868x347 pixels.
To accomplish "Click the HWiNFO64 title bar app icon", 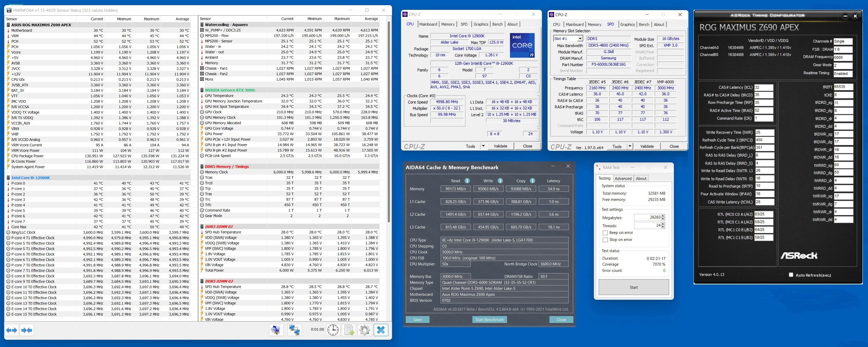I will tap(9, 10).
